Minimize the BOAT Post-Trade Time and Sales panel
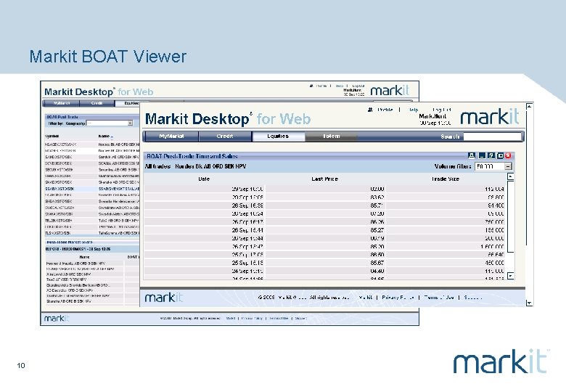The height and width of the screenshot is (392, 566). pyautogui.click(x=482, y=155)
